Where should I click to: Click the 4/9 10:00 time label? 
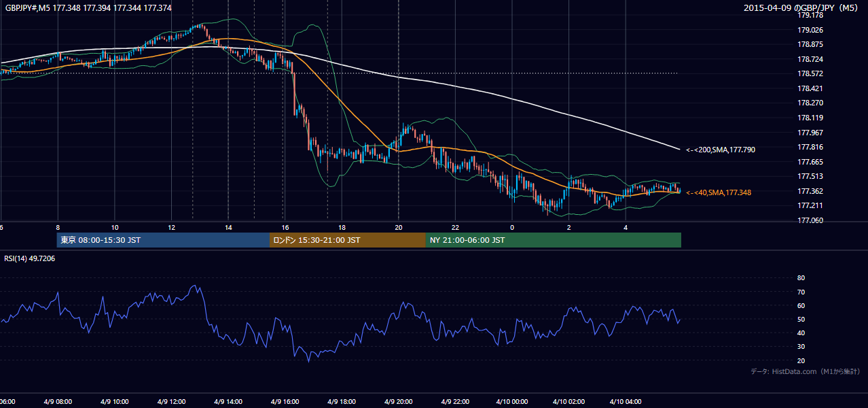point(114,402)
